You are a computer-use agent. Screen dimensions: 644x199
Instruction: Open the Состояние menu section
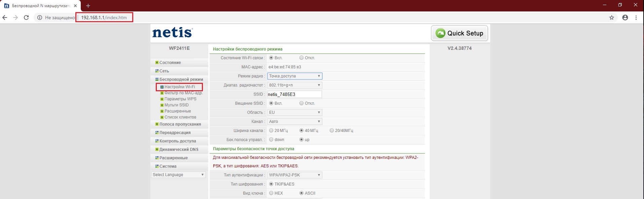click(x=170, y=63)
